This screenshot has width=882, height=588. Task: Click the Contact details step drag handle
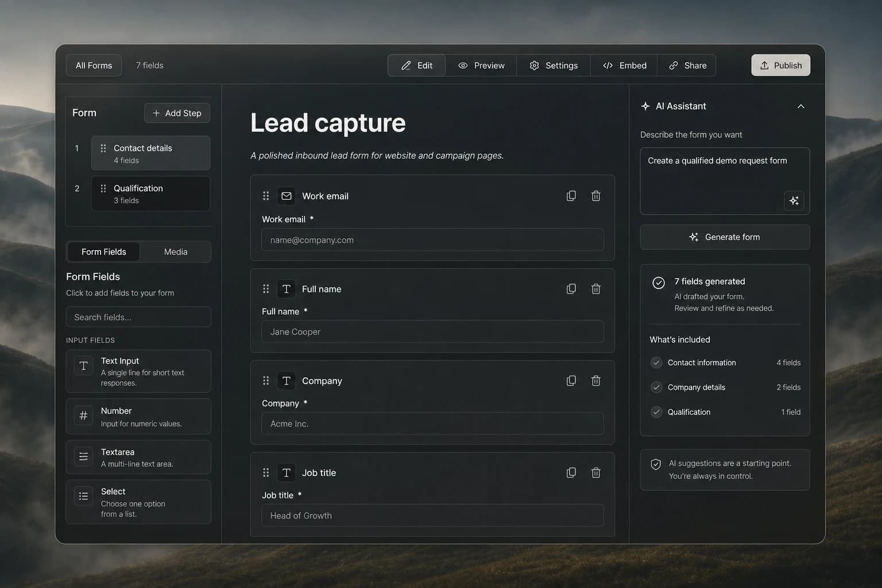[103, 148]
